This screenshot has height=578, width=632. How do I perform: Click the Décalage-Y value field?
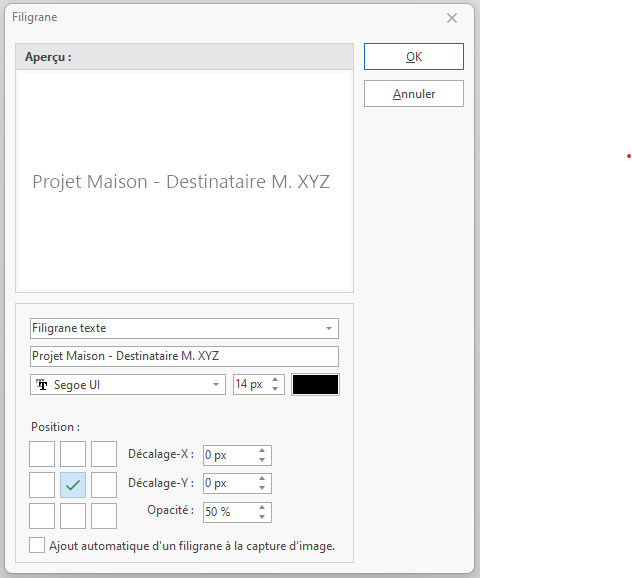point(237,483)
